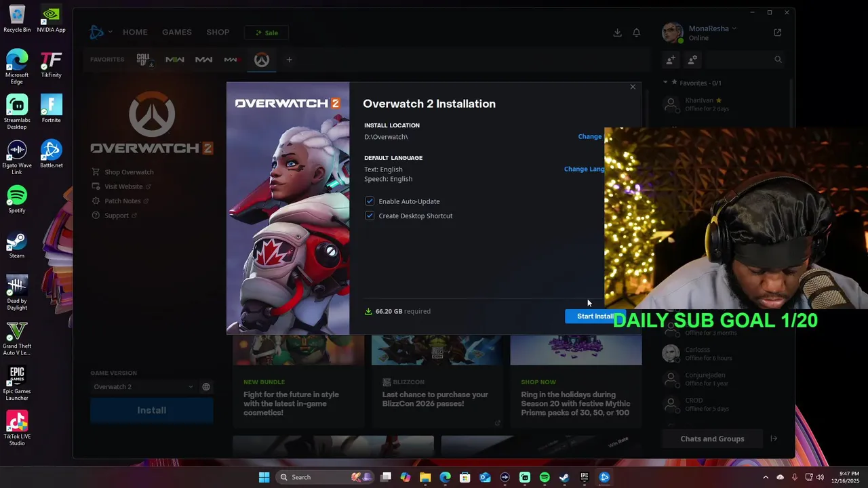Click the Sale tag button
The image size is (868, 488).
pos(267,33)
